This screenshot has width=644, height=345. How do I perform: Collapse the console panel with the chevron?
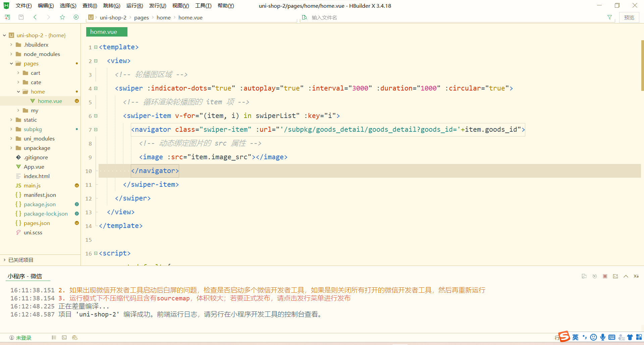(x=626, y=276)
